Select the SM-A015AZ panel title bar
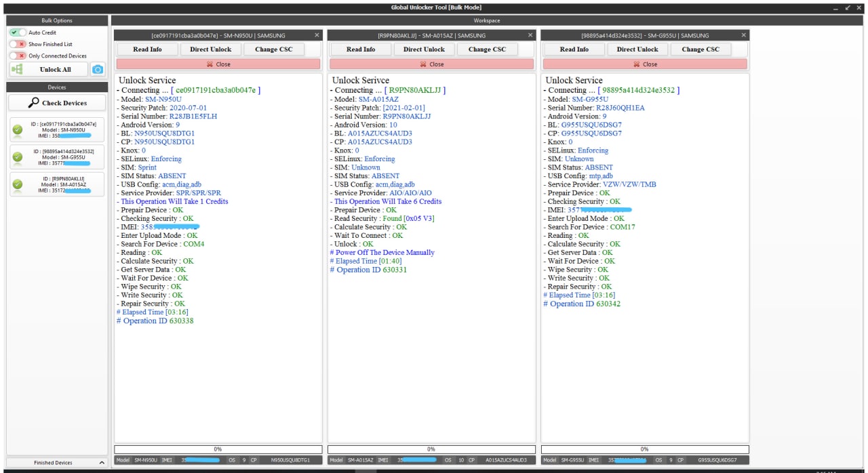This screenshot has width=868, height=473. [x=431, y=35]
